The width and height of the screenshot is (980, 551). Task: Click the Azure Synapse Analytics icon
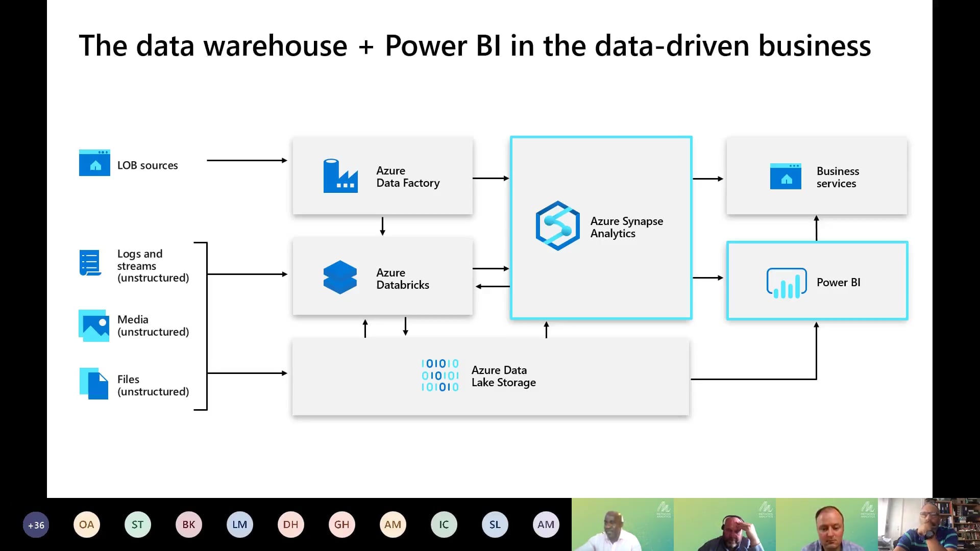coord(557,226)
